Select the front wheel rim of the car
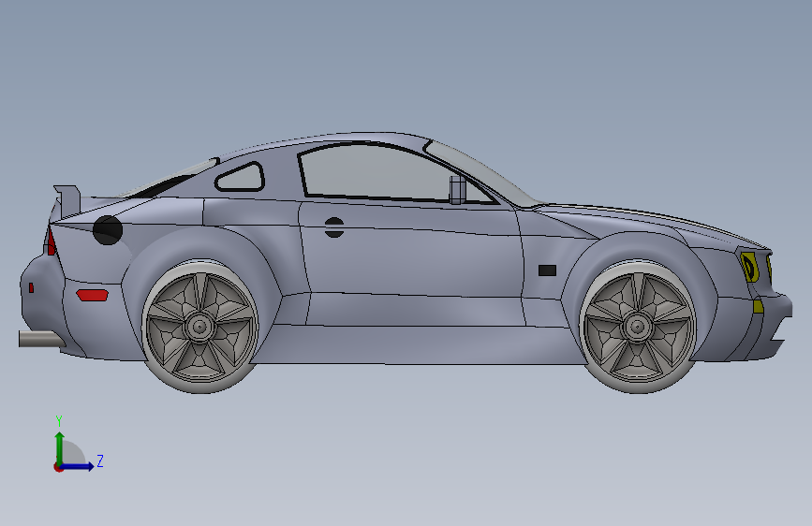Screen dimensions: 812x526 coord(638,327)
